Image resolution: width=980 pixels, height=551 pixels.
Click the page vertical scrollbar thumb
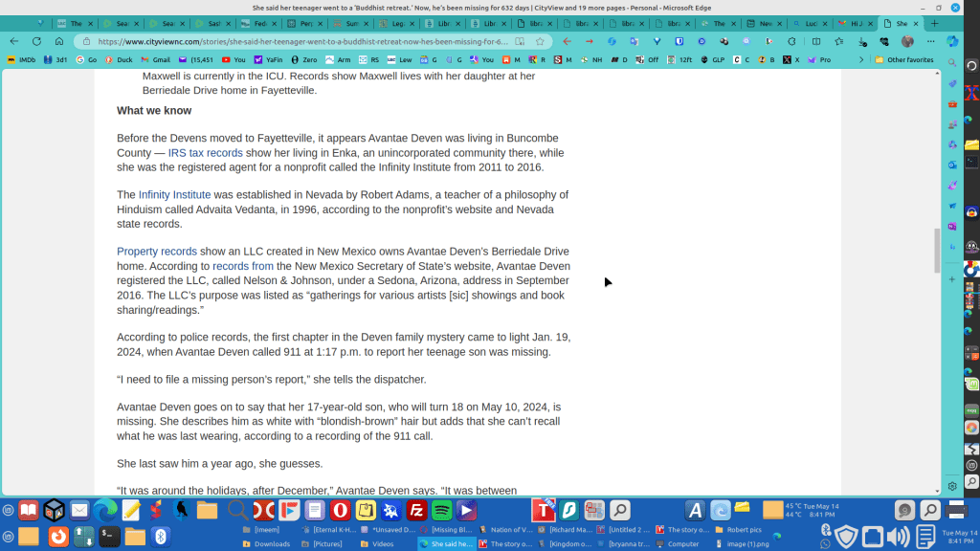[937, 251]
